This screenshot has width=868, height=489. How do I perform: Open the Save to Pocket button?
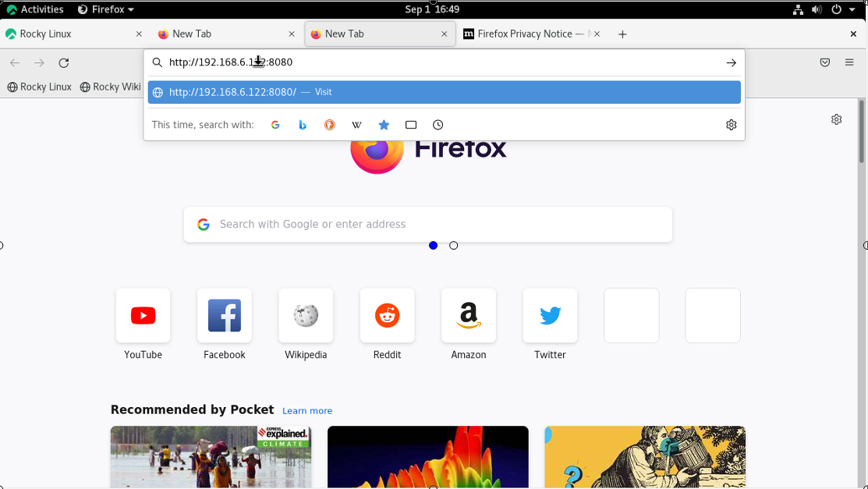click(825, 62)
